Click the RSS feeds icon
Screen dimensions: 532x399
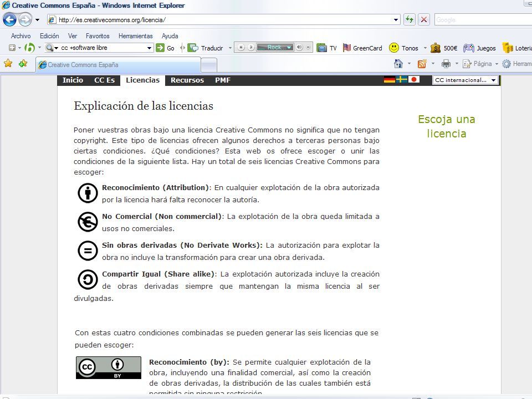(x=422, y=63)
